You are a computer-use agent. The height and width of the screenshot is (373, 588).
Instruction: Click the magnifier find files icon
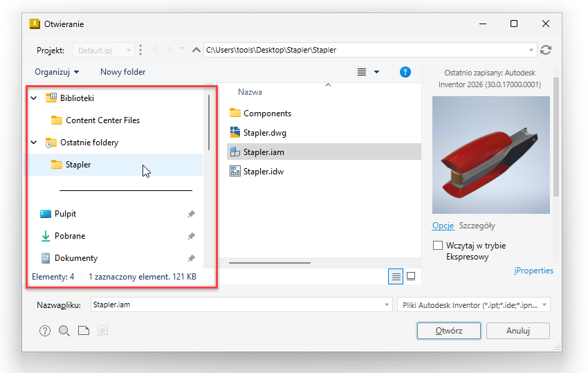point(64,331)
